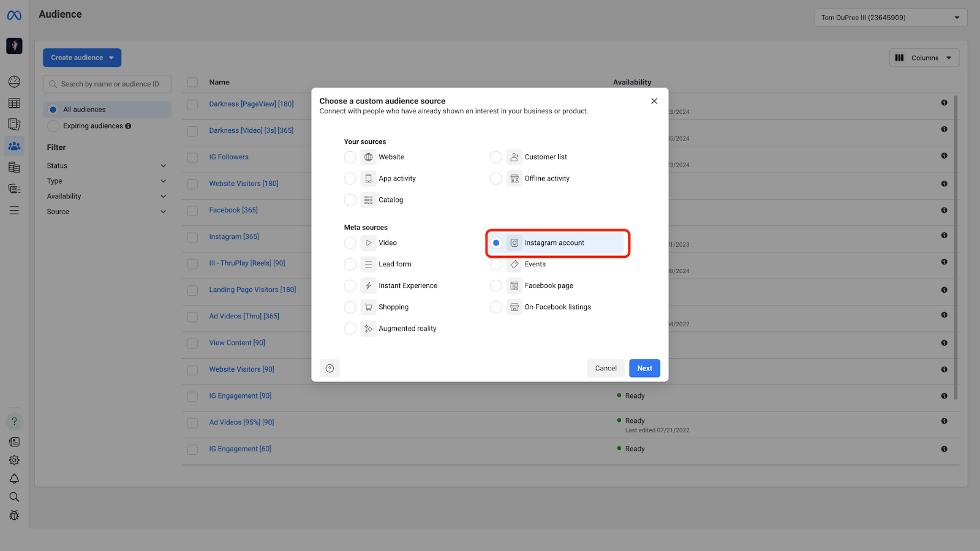Click the search magnifier icon in sidebar
The image size is (980, 551).
pos(14,497)
